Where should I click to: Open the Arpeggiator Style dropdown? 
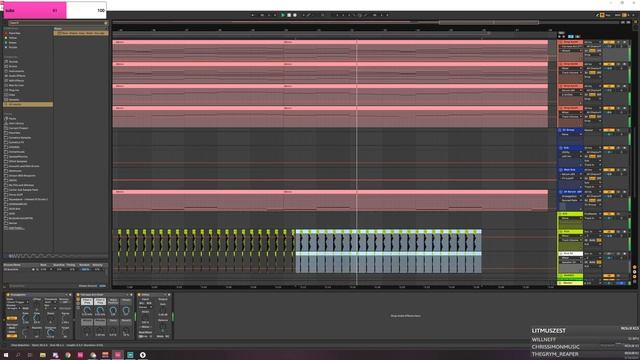[18, 302]
